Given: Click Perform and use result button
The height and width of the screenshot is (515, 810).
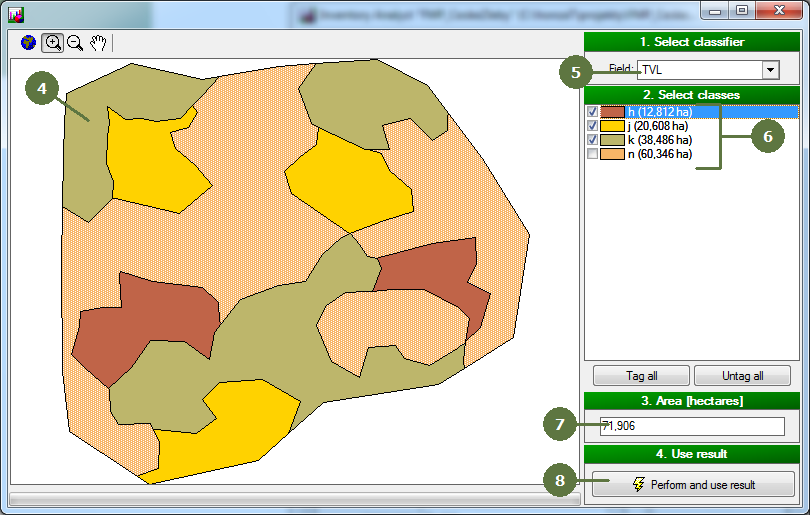Looking at the screenshot, I should (x=693, y=484).
